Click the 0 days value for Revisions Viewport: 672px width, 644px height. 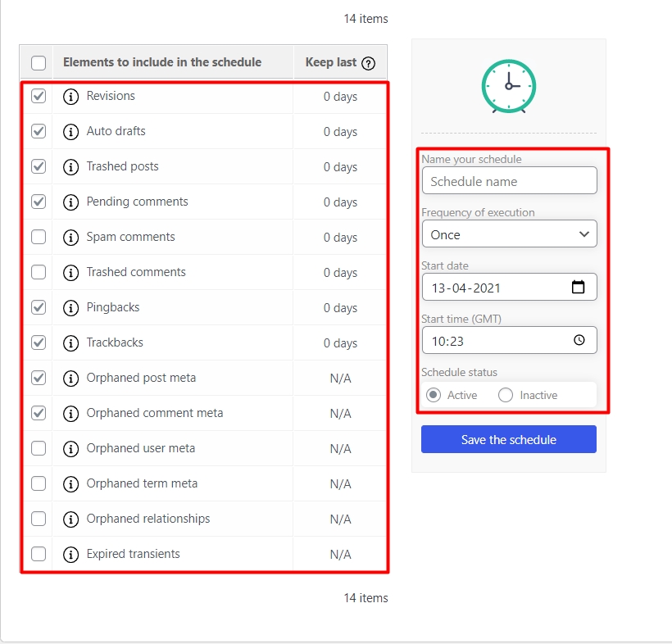tap(340, 97)
